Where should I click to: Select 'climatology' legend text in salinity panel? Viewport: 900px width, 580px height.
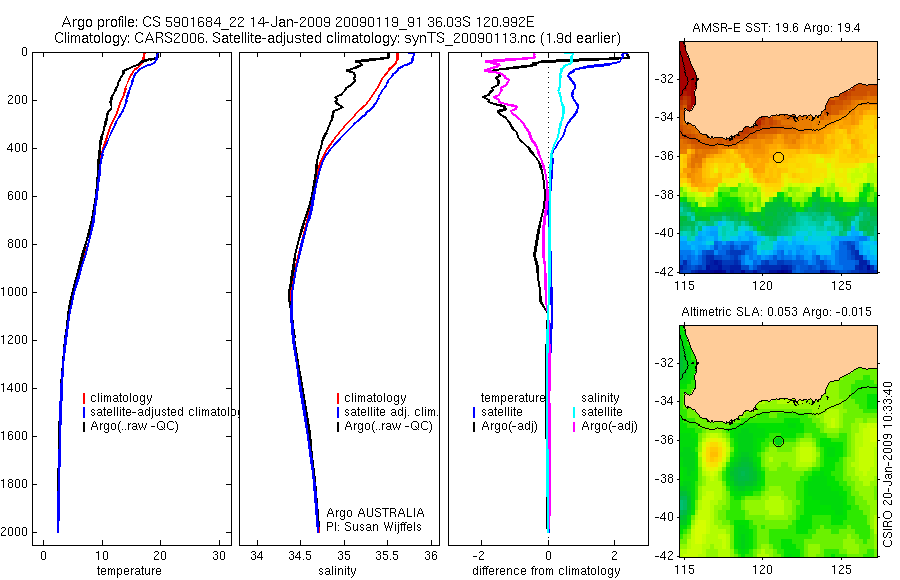point(375,398)
